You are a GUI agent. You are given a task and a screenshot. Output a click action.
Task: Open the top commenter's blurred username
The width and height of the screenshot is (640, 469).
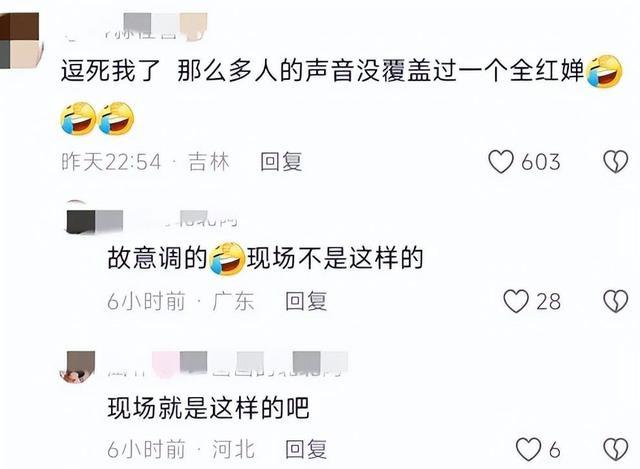tap(137, 27)
